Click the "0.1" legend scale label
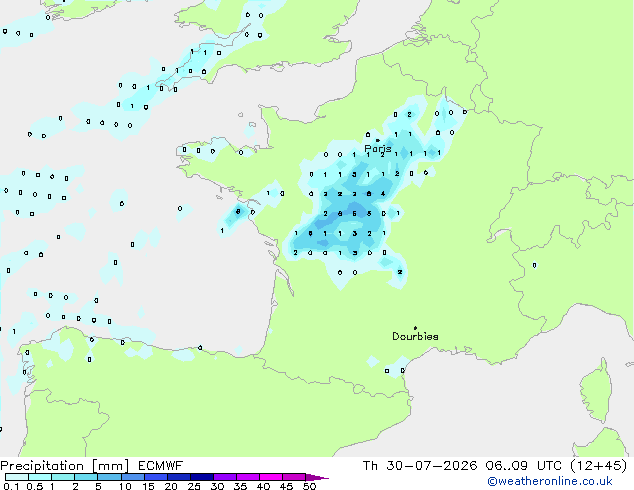 tap(11, 486)
